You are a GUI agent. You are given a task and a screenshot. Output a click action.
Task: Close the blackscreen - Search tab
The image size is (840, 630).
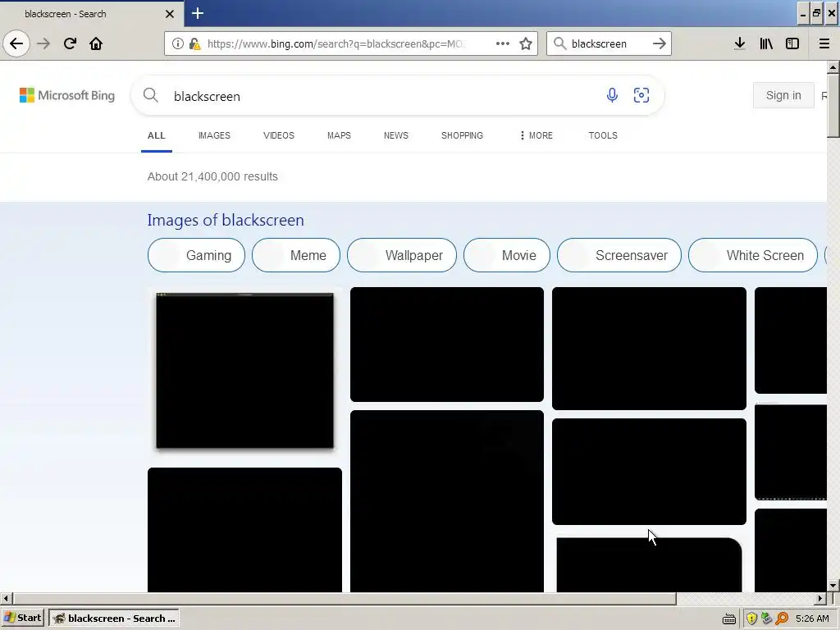click(x=170, y=14)
